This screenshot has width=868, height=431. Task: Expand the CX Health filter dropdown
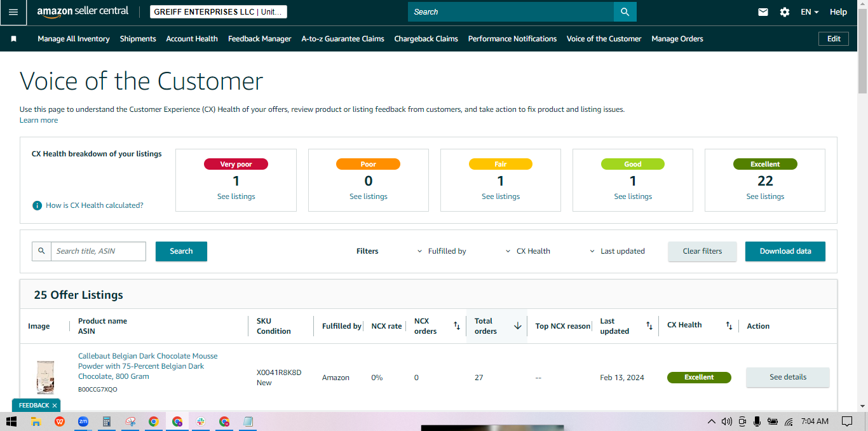click(528, 251)
